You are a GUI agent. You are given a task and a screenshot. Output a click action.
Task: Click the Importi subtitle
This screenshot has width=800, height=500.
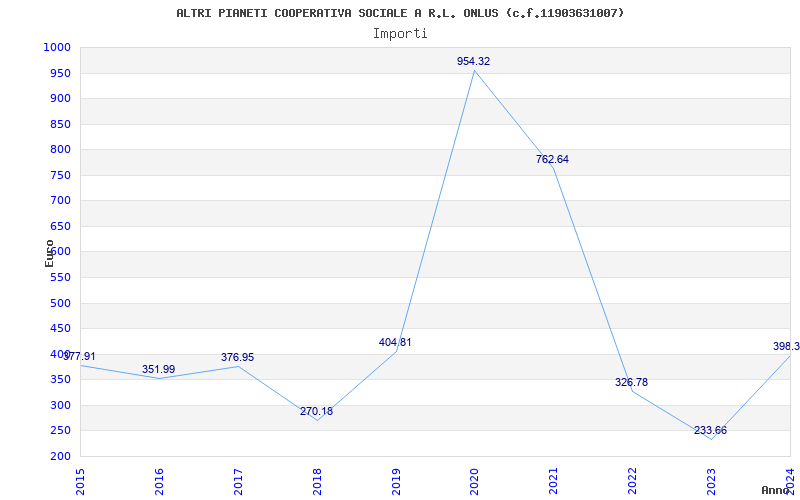coord(400,34)
